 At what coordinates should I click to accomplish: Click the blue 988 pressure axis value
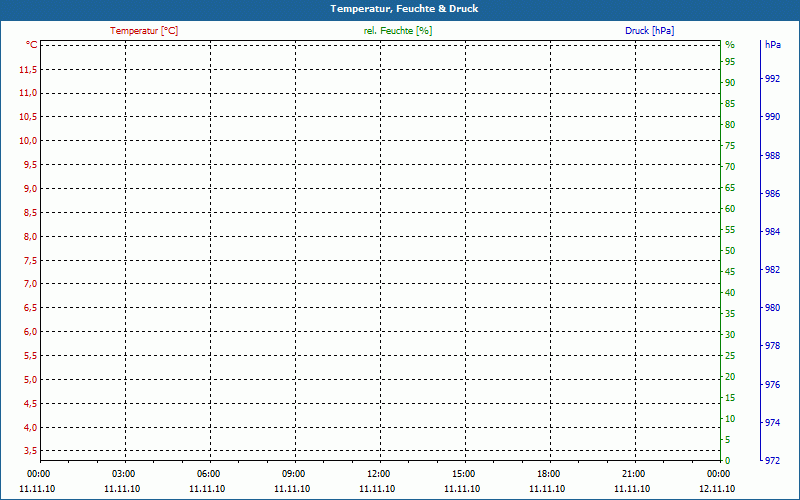point(772,156)
